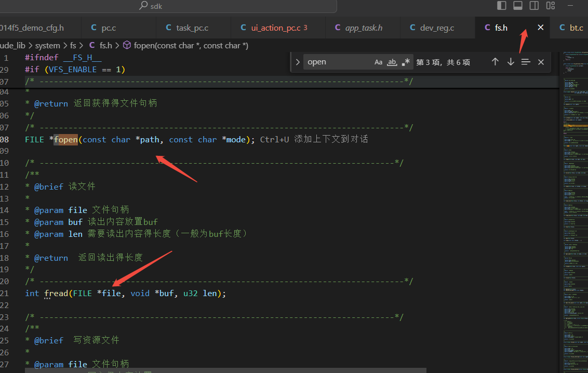Screen dimensions: 588x373
Task: Open fs.h breadcrumb dropdown
Action: [106, 46]
